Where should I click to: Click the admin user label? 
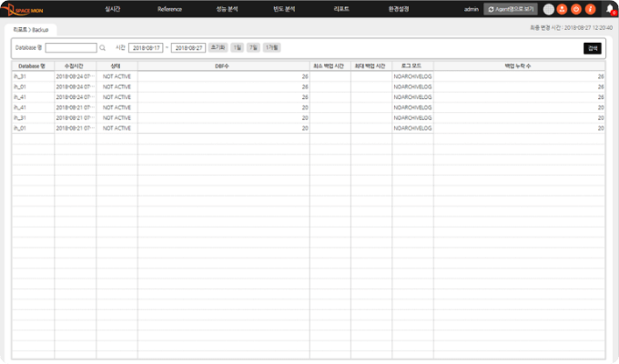(472, 9)
